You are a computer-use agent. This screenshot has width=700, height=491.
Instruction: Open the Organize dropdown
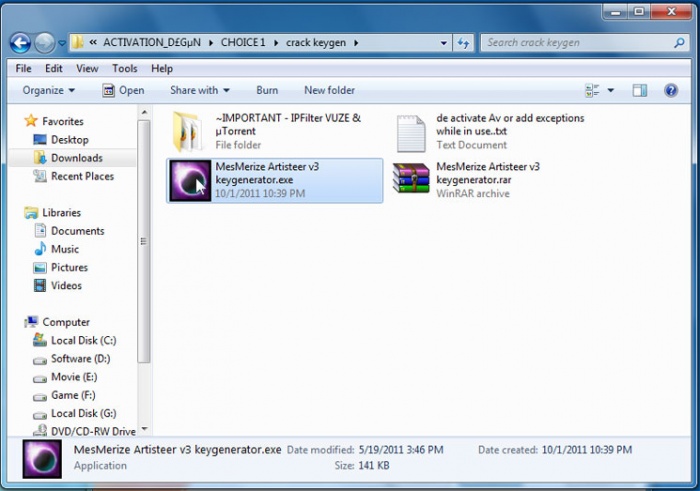click(49, 90)
